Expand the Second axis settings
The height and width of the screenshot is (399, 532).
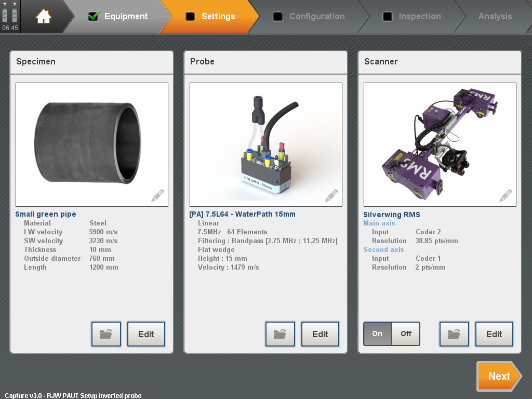(383, 249)
